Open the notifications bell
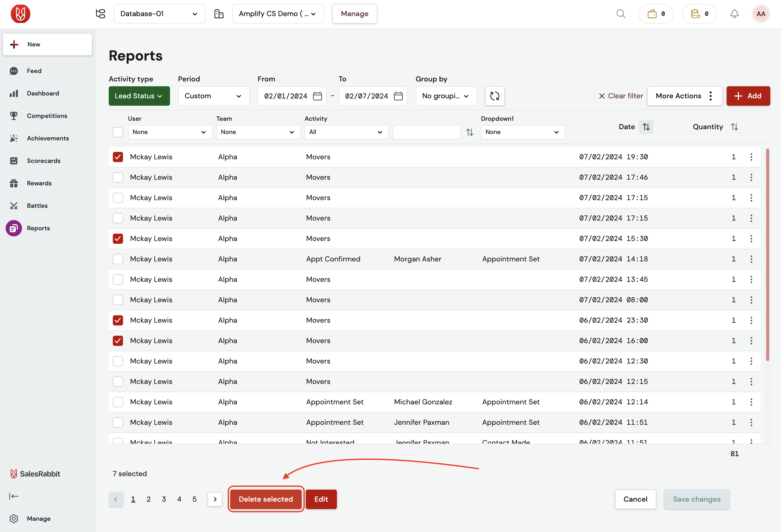 coord(734,14)
